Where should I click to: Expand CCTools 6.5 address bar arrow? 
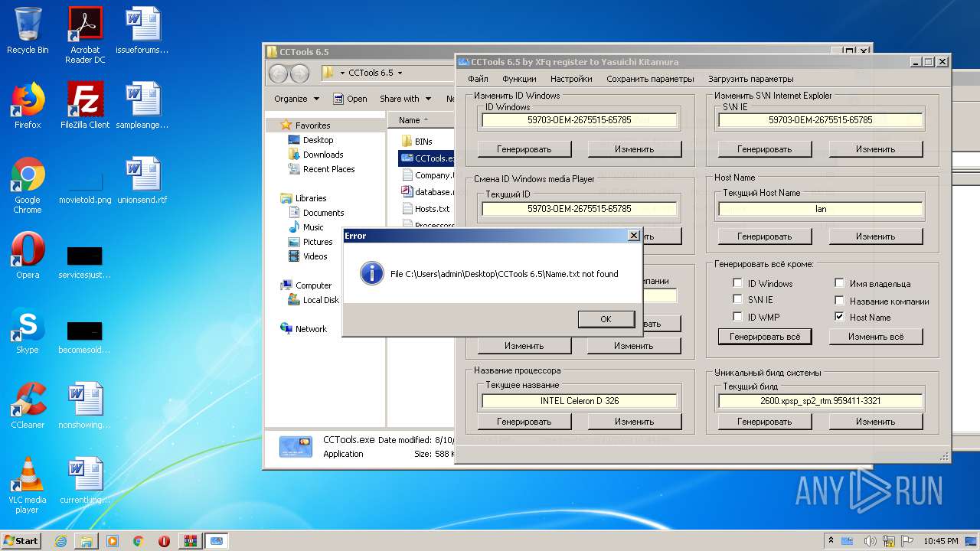pos(400,73)
